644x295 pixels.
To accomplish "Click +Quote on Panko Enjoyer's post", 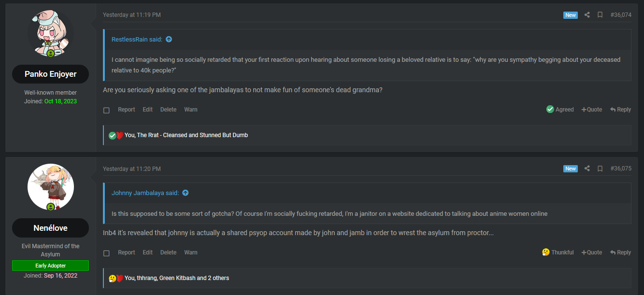I will (x=591, y=110).
